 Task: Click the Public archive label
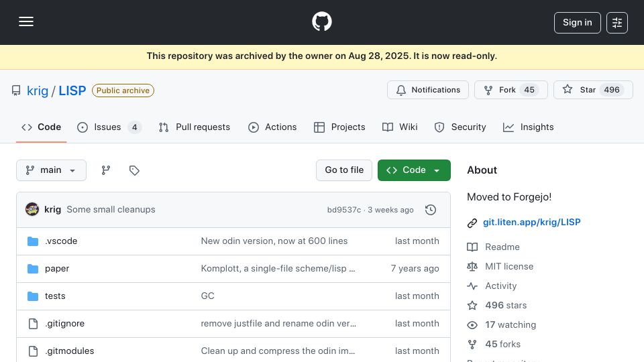[x=123, y=90]
